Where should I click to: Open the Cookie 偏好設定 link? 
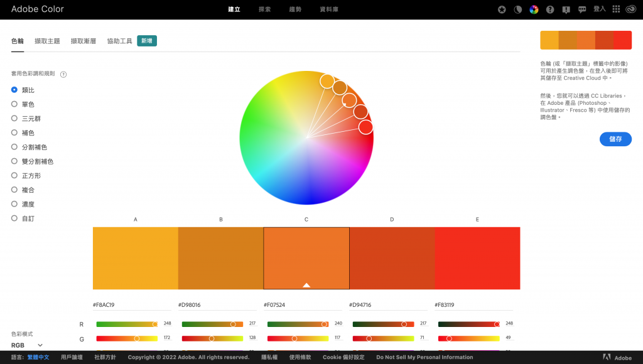click(343, 358)
